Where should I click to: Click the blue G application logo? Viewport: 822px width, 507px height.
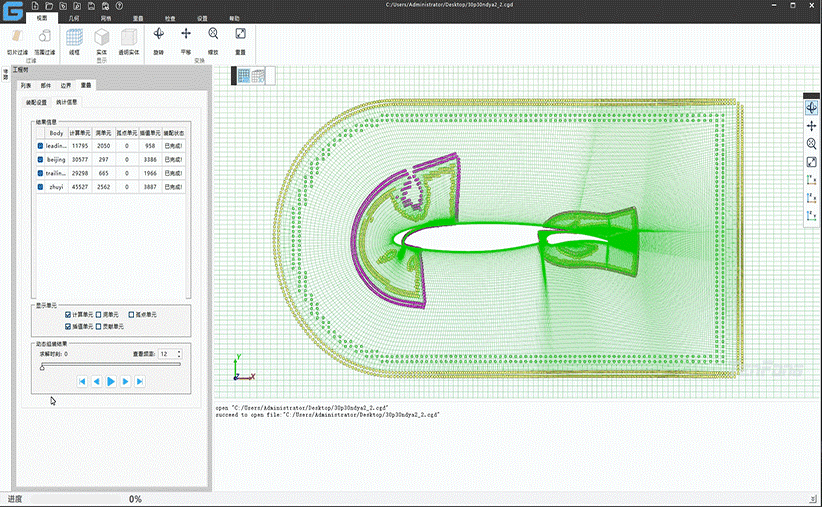pos(13,11)
